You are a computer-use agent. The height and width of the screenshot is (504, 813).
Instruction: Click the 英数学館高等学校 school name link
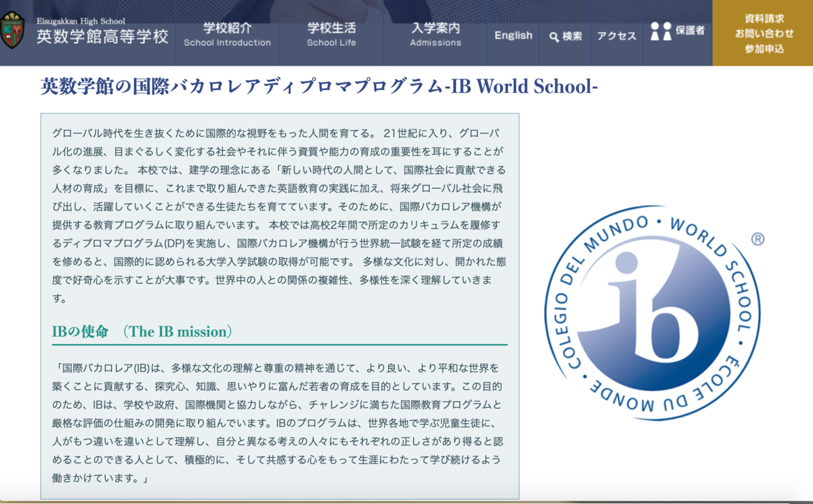click(x=103, y=36)
